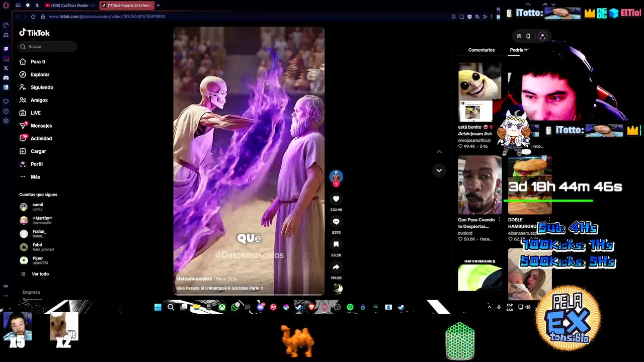Open the taskbar volume control
The width and height of the screenshot is (644, 362).
(528, 307)
